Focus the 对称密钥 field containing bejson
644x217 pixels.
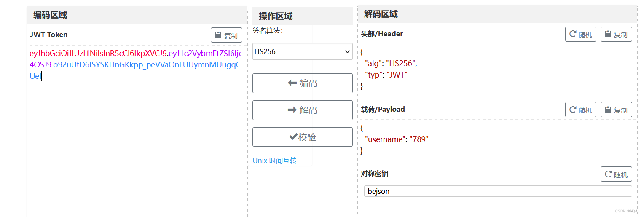pos(497,191)
